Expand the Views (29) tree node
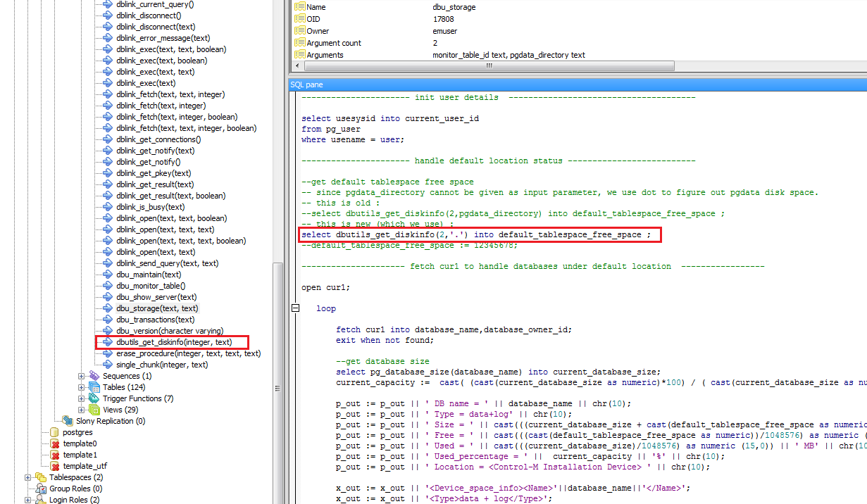The image size is (867, 504). (82, 410)
